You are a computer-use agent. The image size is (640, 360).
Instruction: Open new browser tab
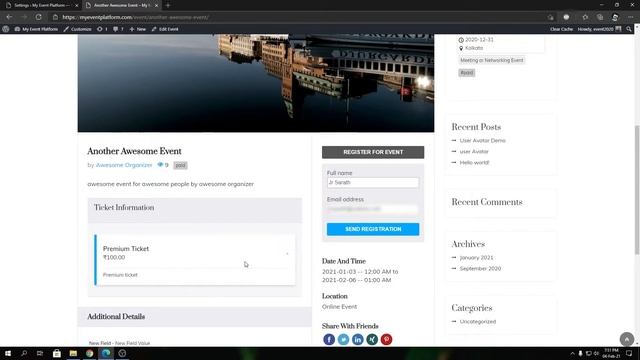[x=168, y=5]
